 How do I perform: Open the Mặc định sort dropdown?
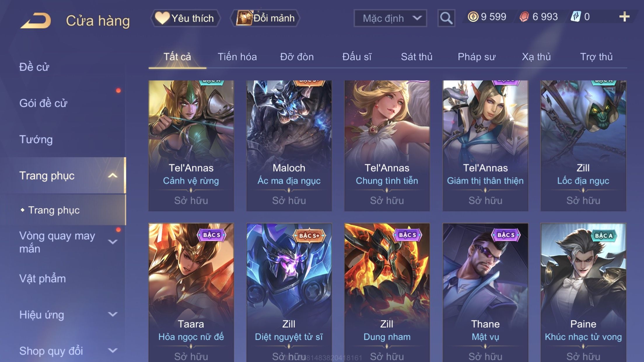(390, 18)
